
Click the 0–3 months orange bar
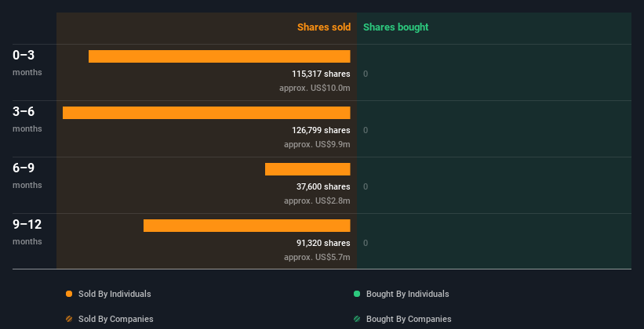[x=220, y=56]
